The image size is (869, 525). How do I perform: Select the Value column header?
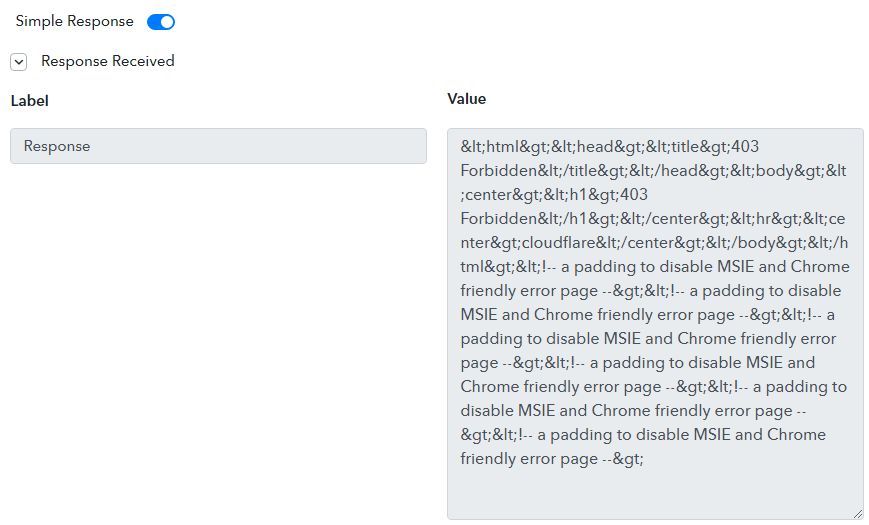467,99
